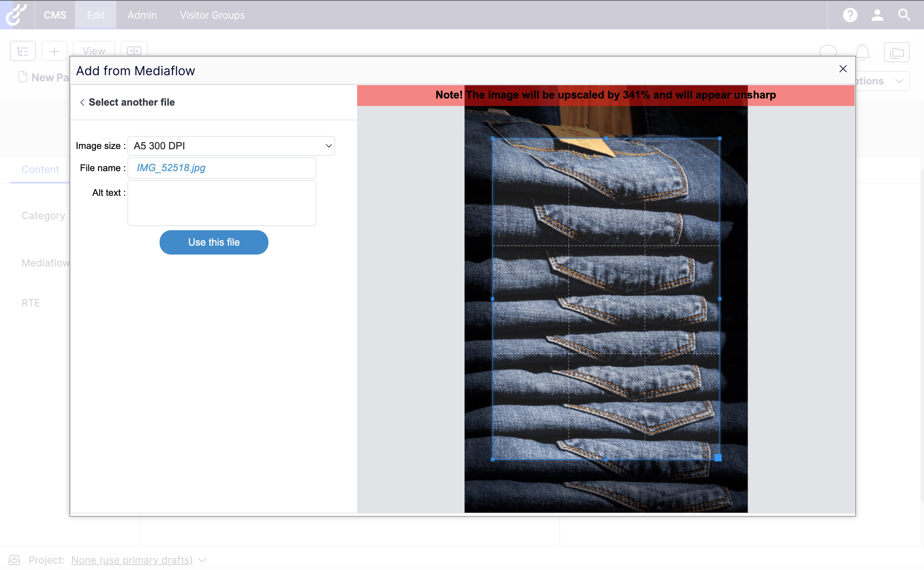Open the page tree navigation icon
Screen dimensions: 924x570
[23, 50]
